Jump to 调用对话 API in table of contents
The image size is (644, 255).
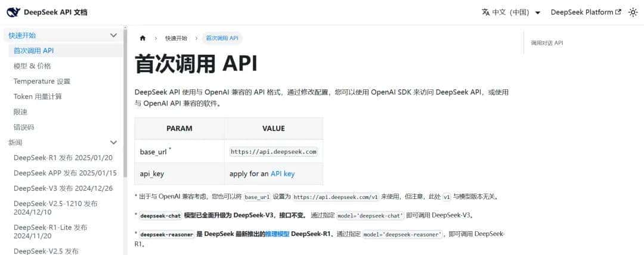pos(547,43)
